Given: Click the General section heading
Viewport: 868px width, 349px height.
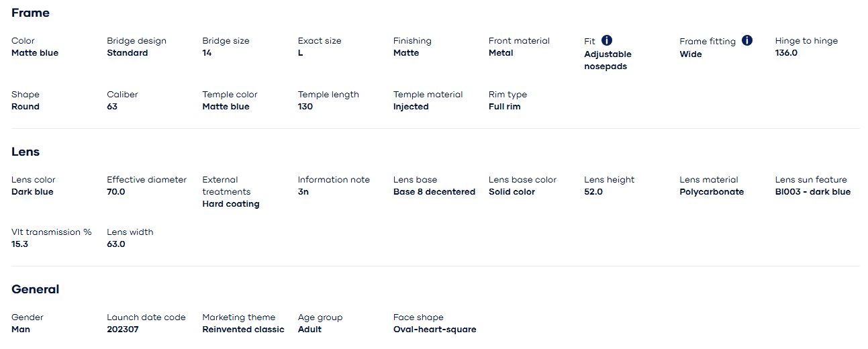Looking at the screenshot, I should point(36,289).
